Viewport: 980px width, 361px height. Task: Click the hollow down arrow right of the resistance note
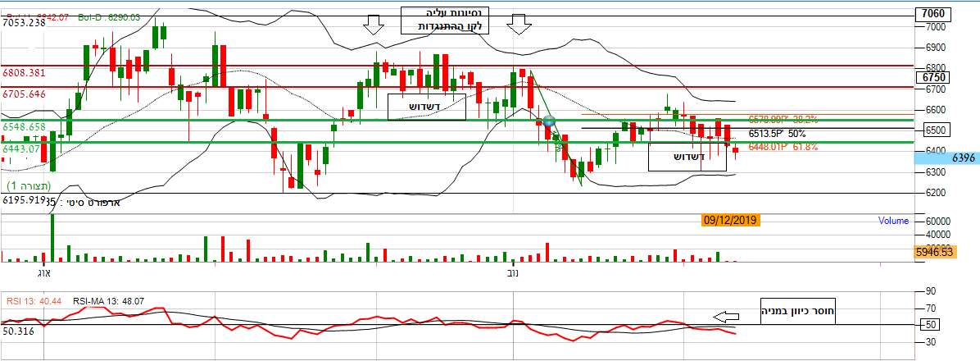[516, 25]
